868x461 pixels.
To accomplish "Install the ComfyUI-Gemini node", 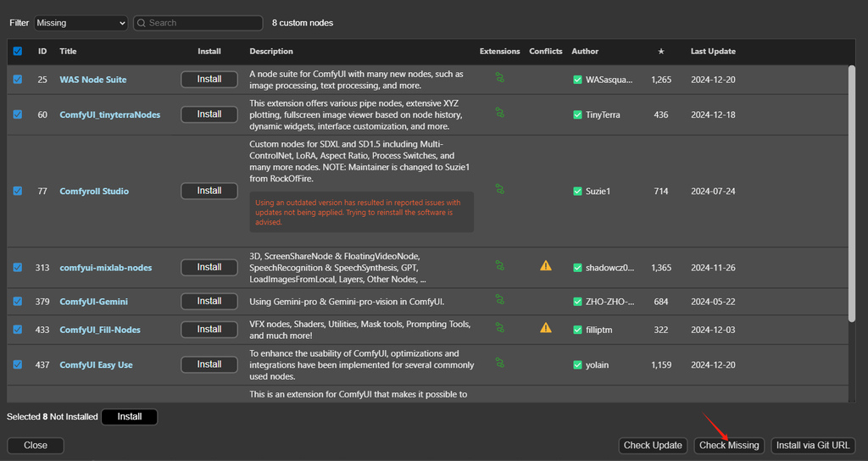I will [209, 301].
